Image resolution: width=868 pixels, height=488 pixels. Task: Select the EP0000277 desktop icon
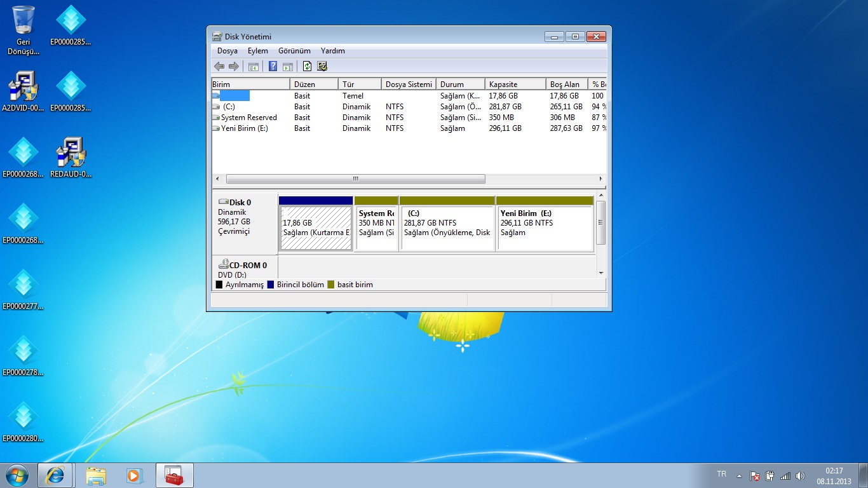(24, 290)
